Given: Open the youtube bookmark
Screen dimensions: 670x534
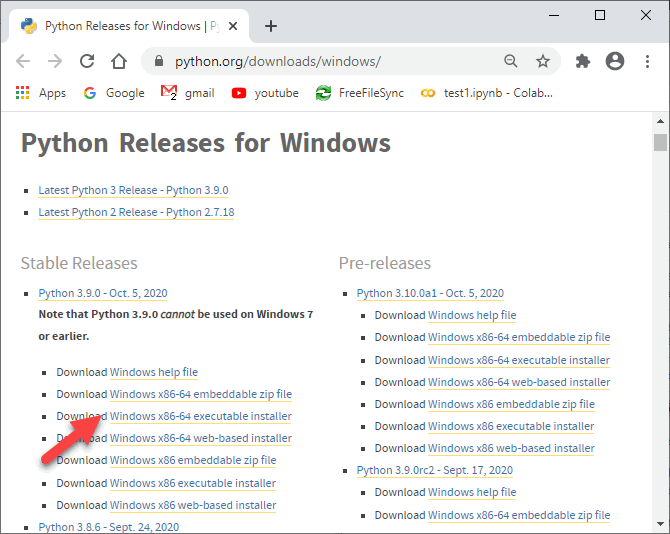Looking at the screenshot, I should [265, 93].
